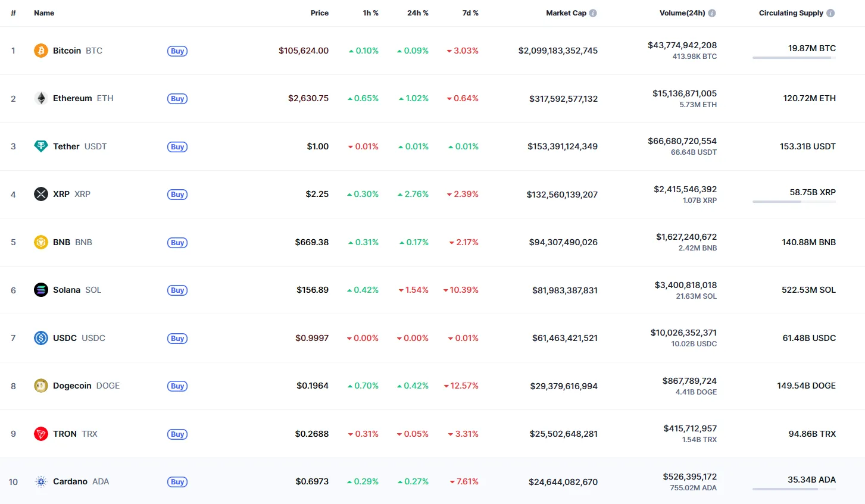This screenshot has height=504, width=865.
Task: Click the Bitcoin logo icon
Action: [x=40, y=51]
